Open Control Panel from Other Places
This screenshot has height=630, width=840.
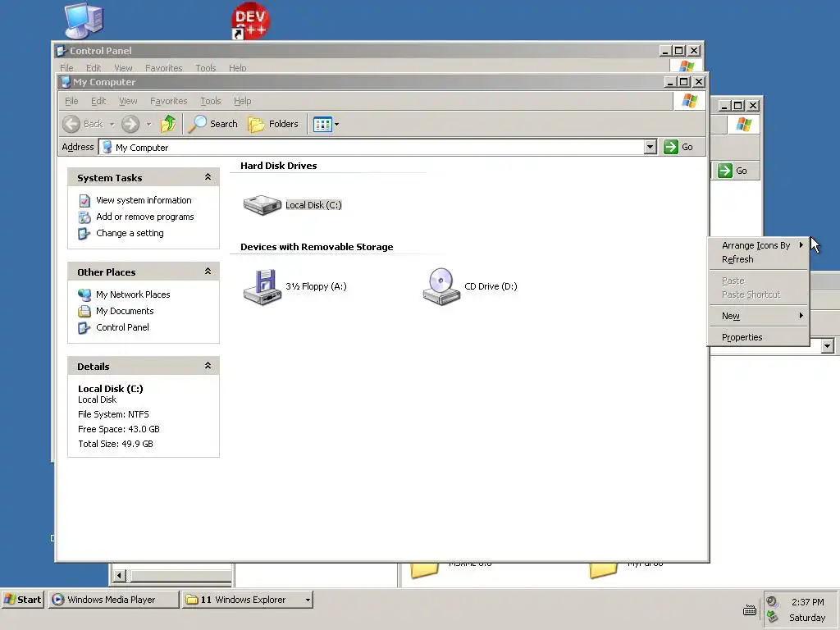click(123, 327)
